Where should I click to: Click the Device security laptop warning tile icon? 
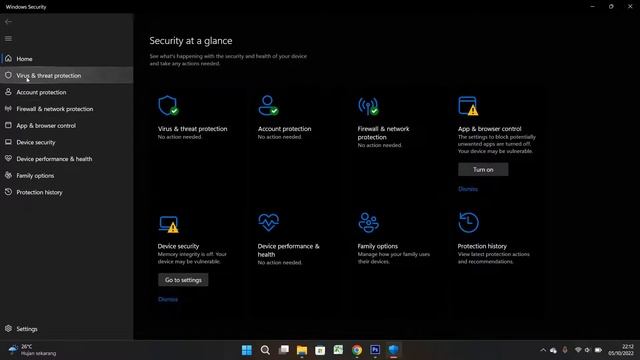(x=169, y=224)
